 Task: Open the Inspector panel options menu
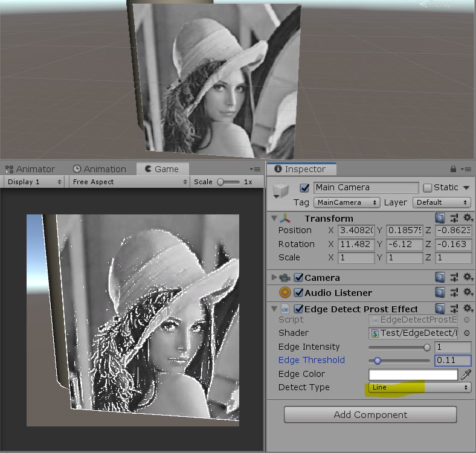466,169
